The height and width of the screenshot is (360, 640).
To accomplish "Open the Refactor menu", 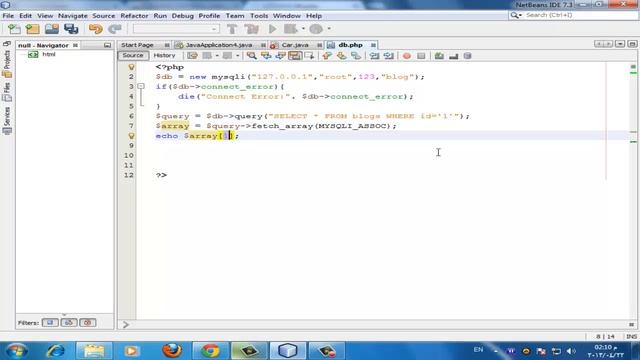I will coord(134,16).
